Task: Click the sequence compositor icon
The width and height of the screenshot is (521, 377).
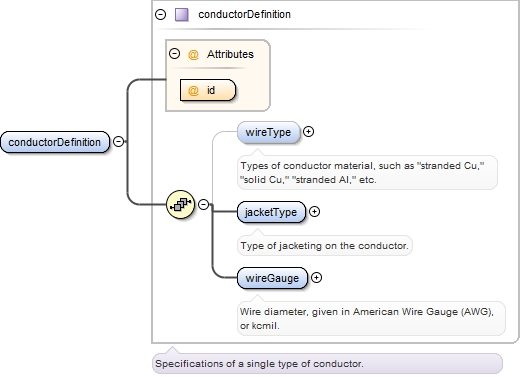Action: 180,204
